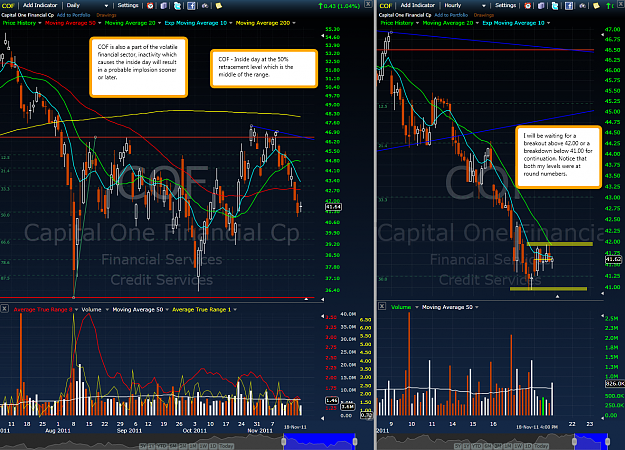
Task: Add sticky note in Hourly chart toolbar
Action: [596, 6]
